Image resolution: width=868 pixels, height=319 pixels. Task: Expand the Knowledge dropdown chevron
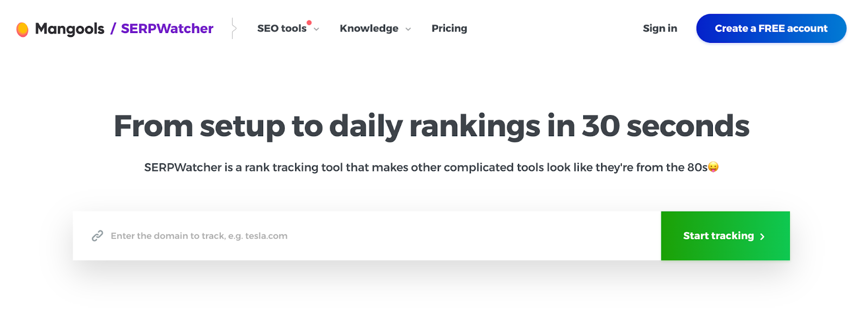point(409,29)
